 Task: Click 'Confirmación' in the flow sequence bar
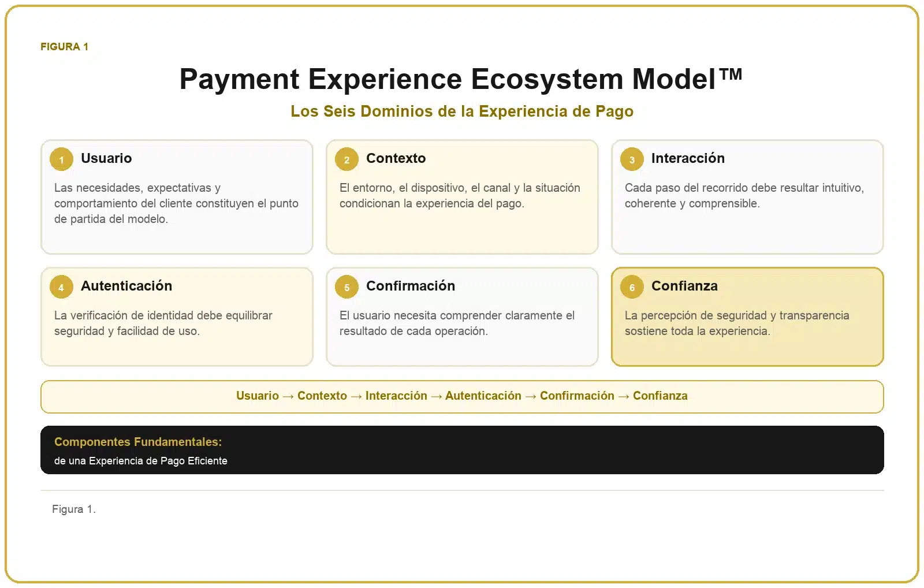pos(577,396)
